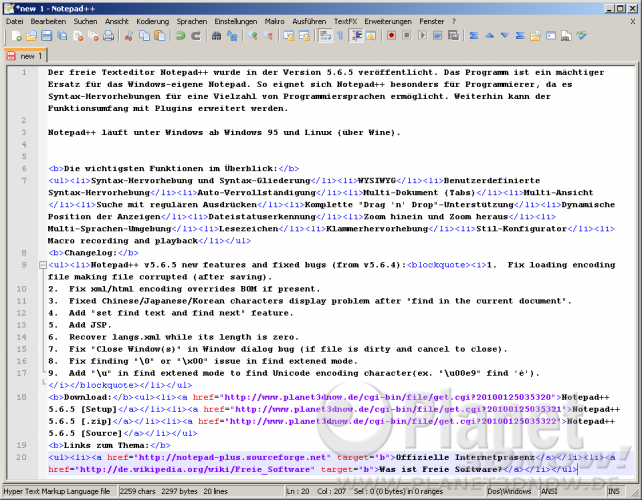Click the spell-check ABC icon
The image size is (642, 500).
pos(581,36)
